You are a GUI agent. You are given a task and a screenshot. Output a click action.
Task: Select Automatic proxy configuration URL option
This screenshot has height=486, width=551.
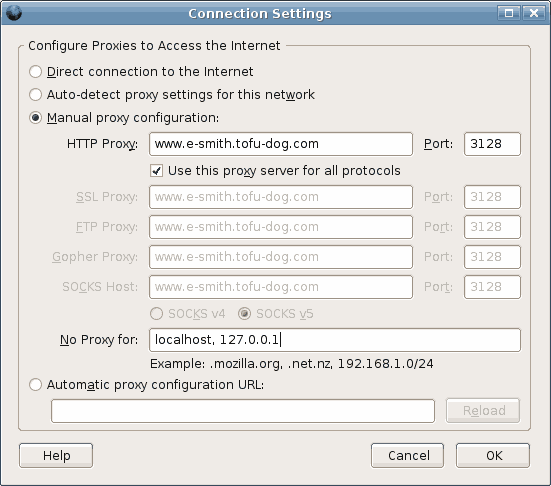pyautogui.click(x=35, y=385)
